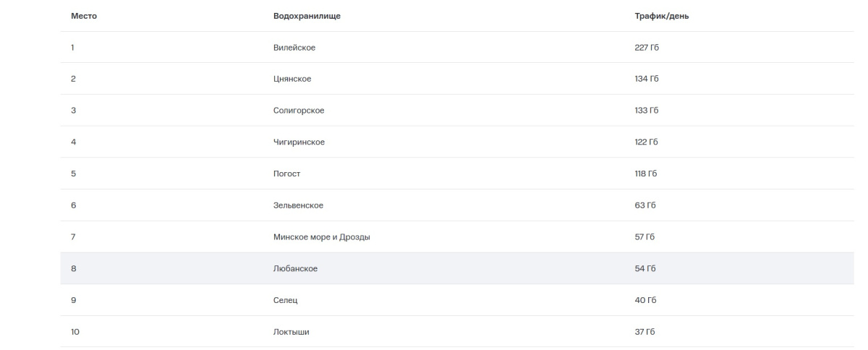
Task: Select the Селец reservoir name
Action: pyautogui.click(x=285, y=300)
